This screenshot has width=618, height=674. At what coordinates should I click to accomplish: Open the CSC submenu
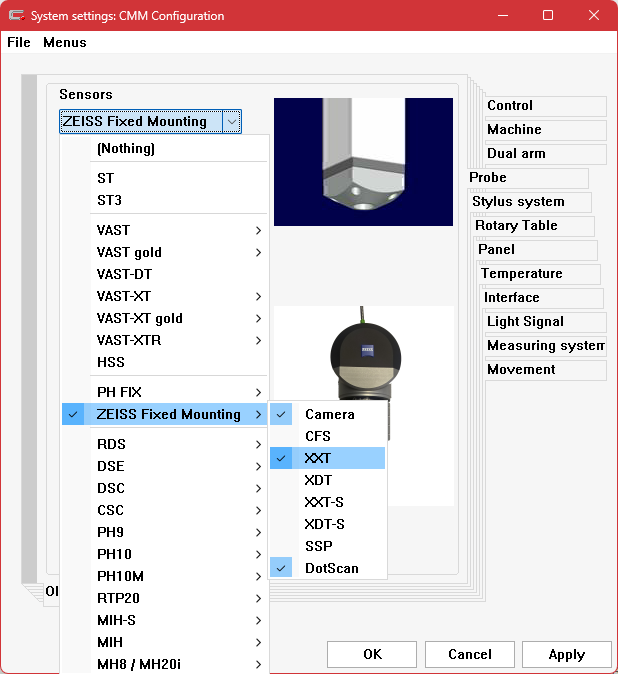coord(165,510)
